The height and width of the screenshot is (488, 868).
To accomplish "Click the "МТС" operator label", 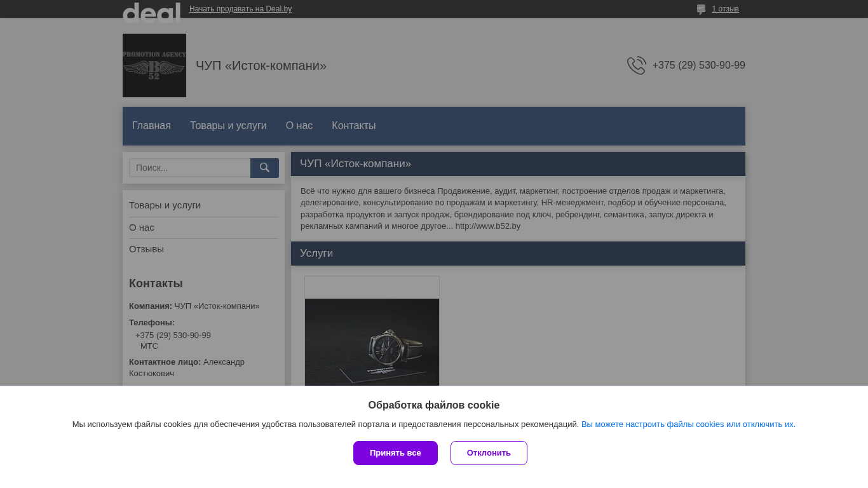I will pyautogui.click(x=149, y=346).
